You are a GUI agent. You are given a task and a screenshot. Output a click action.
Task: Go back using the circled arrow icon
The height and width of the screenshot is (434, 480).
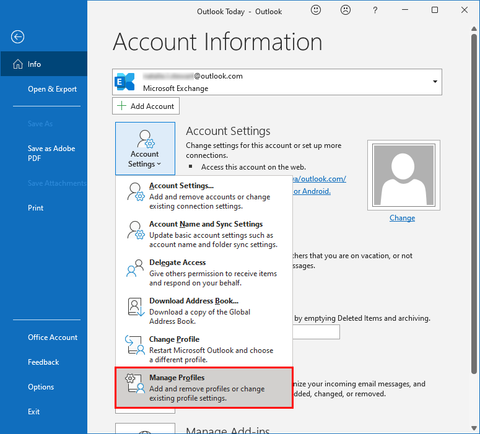click(17, 37)
